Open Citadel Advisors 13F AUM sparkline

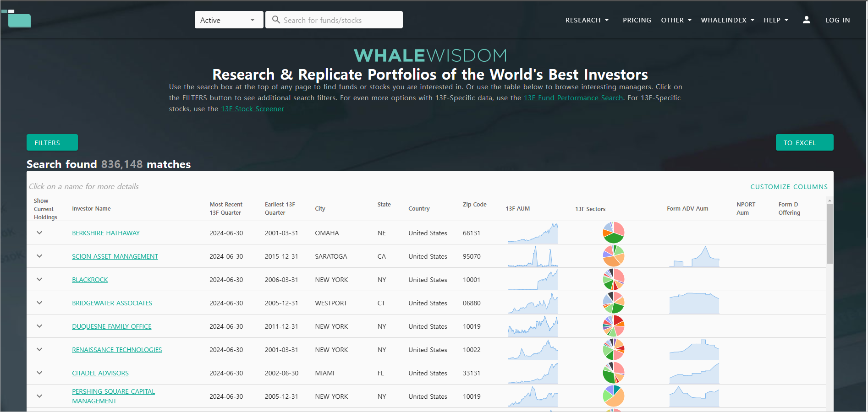coord(533,373)
